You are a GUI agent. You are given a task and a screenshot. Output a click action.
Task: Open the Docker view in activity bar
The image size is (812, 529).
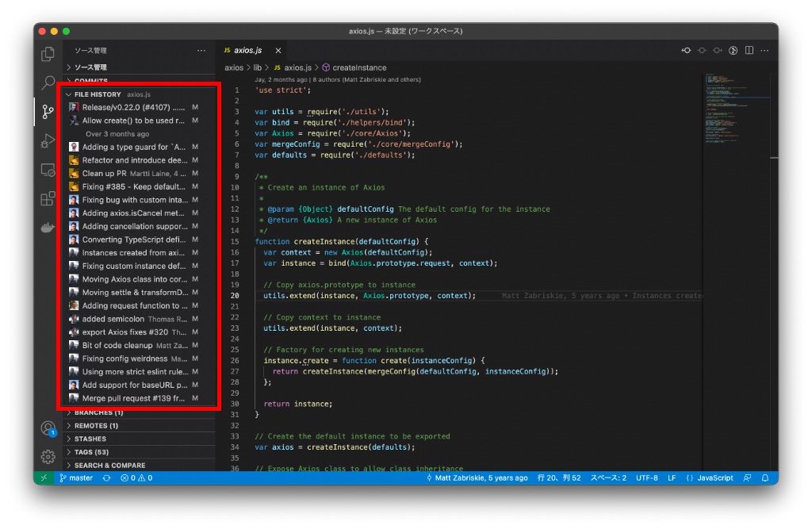[48, 228]
